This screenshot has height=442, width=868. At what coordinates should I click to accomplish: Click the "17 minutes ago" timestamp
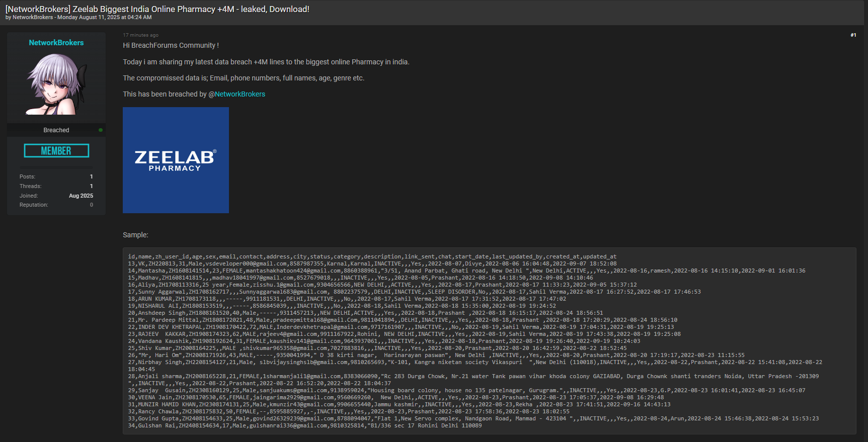[140, 35]
